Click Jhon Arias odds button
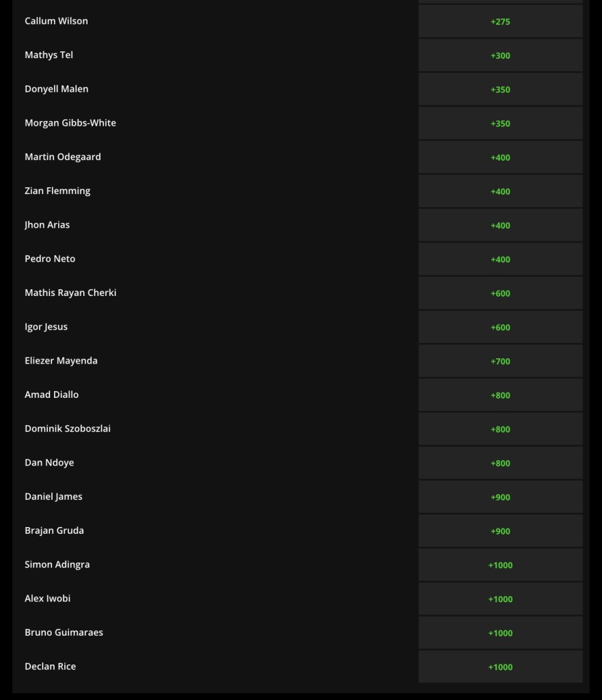Image resolution: width=602 pixels, height=700 pixels. tap(500, 226)
